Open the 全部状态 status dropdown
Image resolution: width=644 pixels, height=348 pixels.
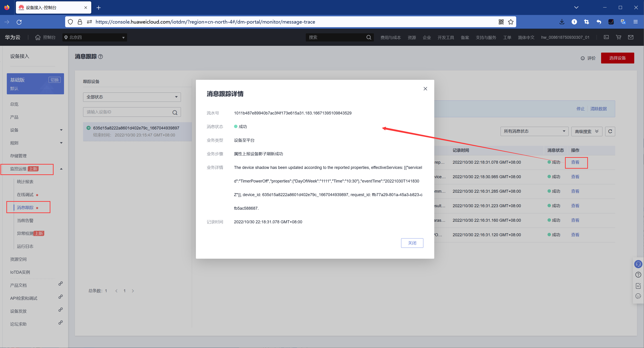click(132, 97)
